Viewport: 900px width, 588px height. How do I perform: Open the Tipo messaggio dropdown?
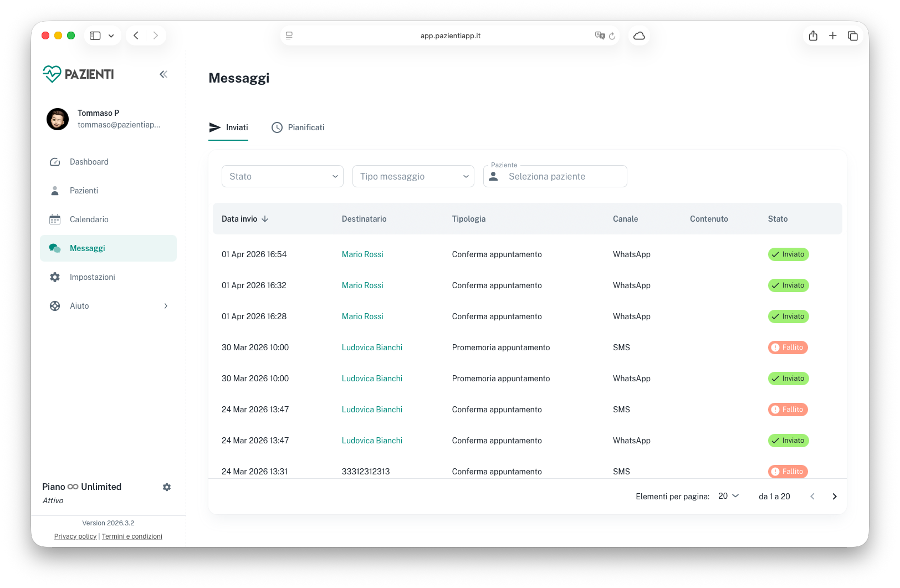pyautogui.click(x=413, y=176)
